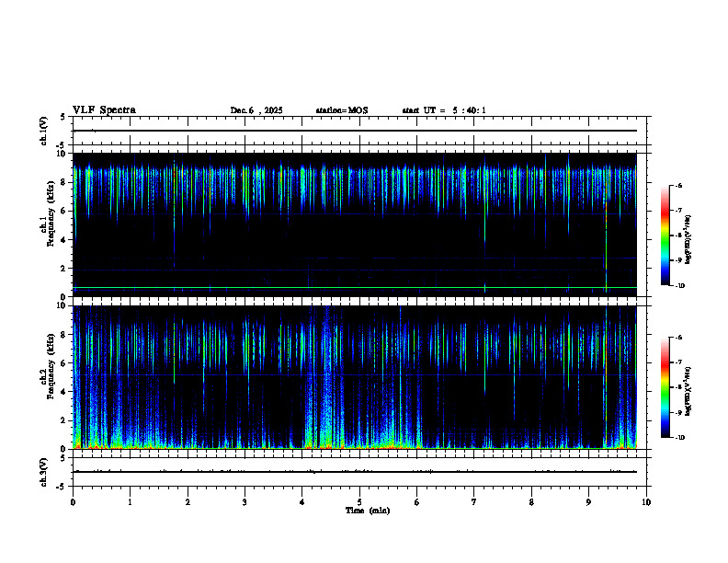728x563 pixels.
Task: Click the ch.3 voltage waveform trace
Action: pyautogui.click(x=355, y=472)
